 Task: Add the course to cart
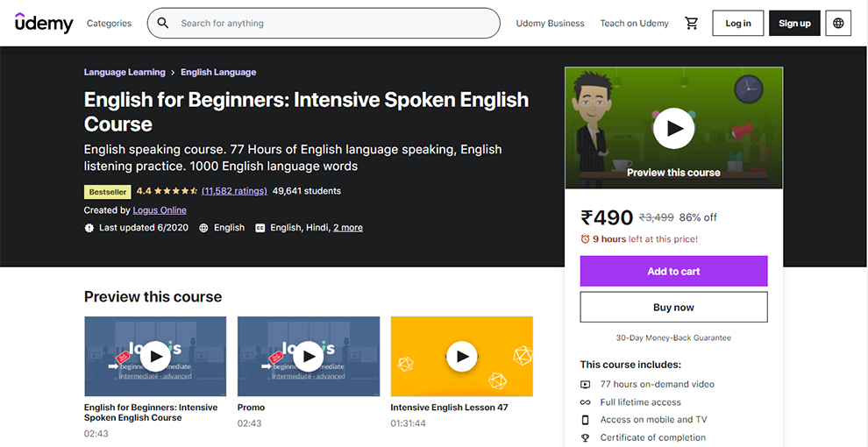click(673, 271)
